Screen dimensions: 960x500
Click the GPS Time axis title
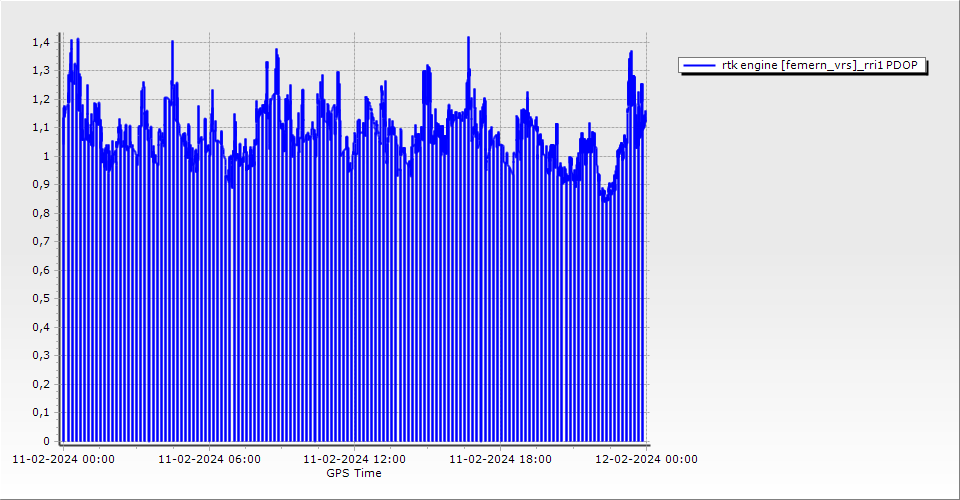click(x=354, y=473)
